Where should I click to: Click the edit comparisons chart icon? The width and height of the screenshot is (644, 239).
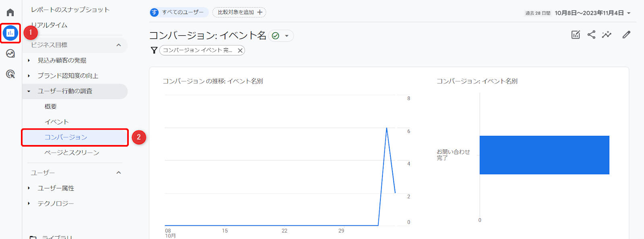[x=576, y=35]
